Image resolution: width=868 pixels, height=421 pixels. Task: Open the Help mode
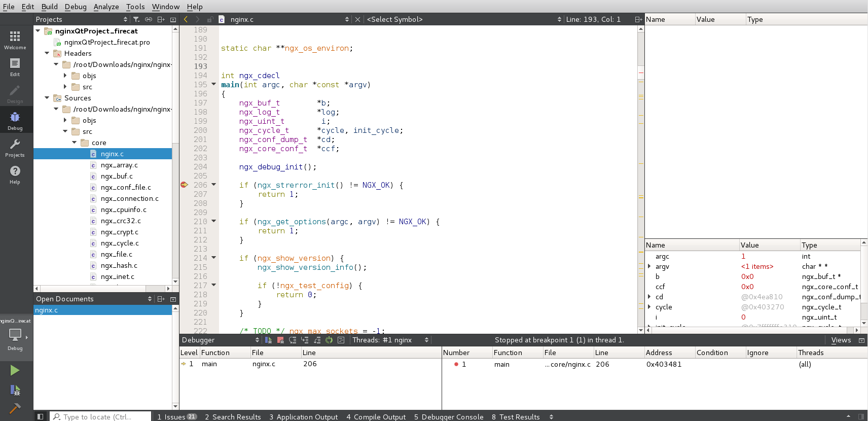pos(15,174)
